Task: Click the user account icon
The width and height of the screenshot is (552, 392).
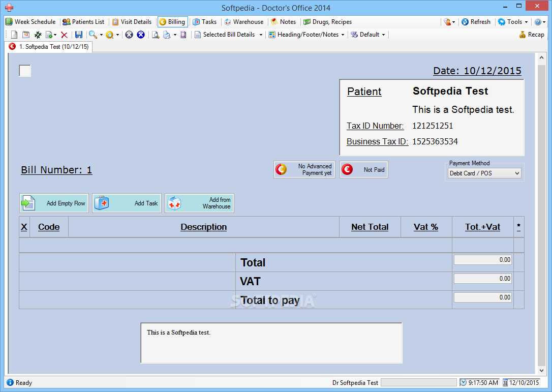Action: [447, 22]
